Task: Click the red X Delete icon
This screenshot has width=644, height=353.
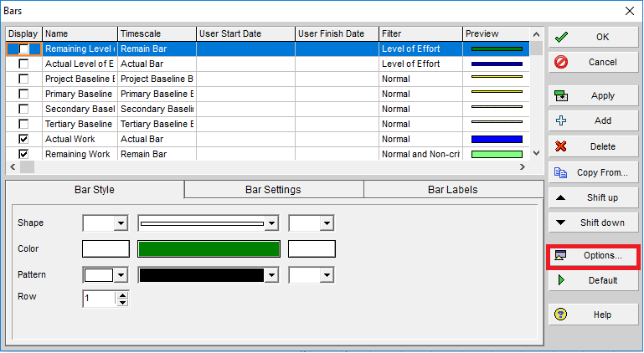Action: tap(560, 146)
